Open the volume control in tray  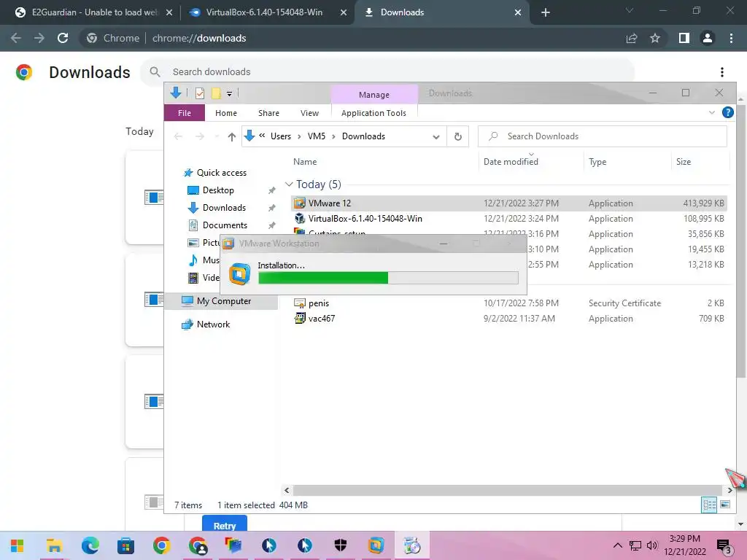click(652, 545)
